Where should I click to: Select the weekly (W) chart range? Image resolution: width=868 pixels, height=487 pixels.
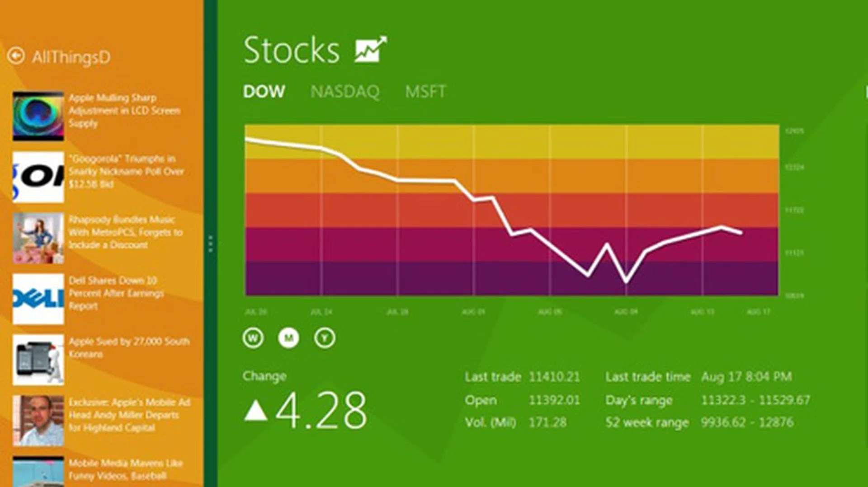[253, 338]
